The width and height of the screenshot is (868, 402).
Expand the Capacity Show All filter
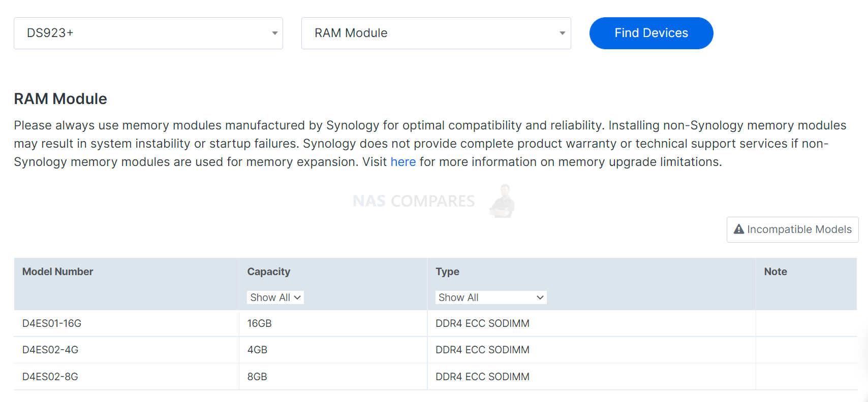275,297
